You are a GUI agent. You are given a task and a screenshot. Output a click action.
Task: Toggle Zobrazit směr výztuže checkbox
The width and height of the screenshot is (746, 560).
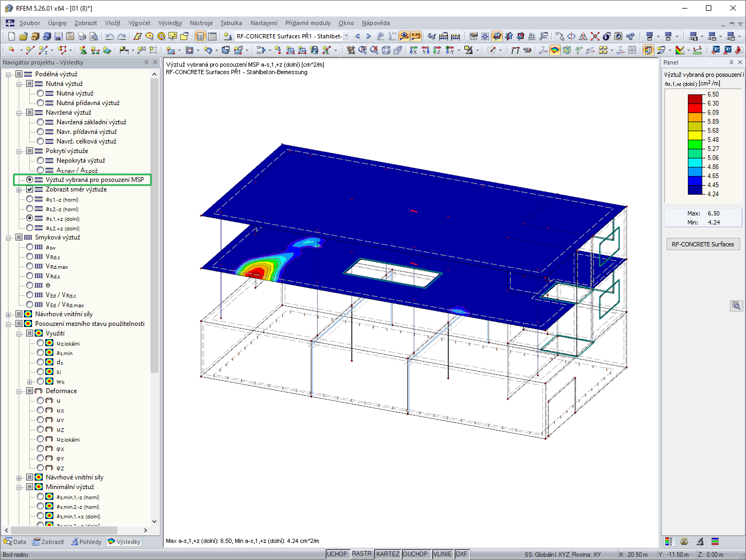click(x=29, y=189)
